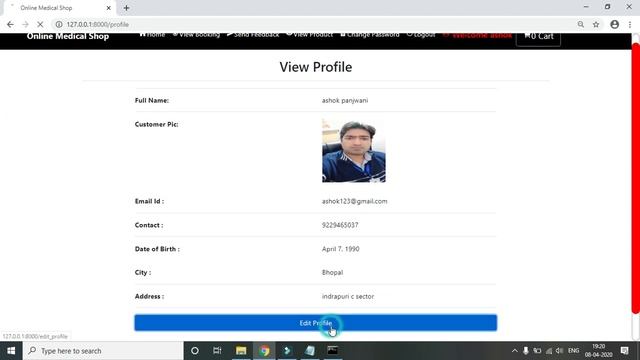Open View Product nav item

click(309, 35)
